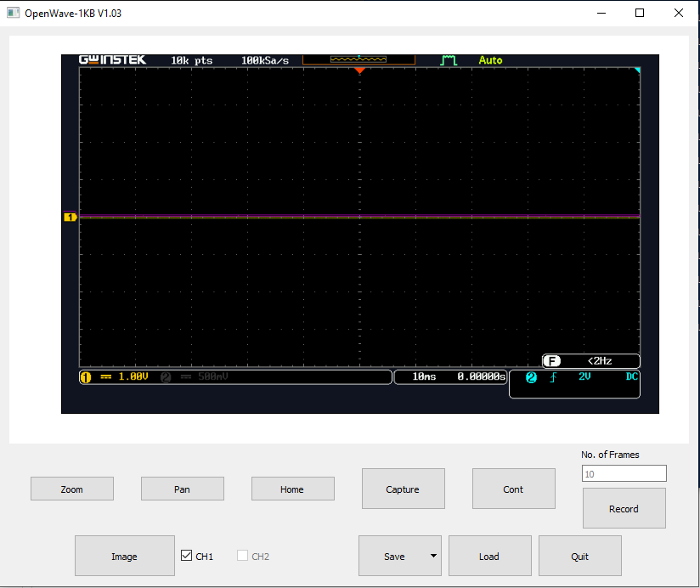Screen dimensions: 700x588
Task: Switch display mode using Image button
Action: coord(125,557)
